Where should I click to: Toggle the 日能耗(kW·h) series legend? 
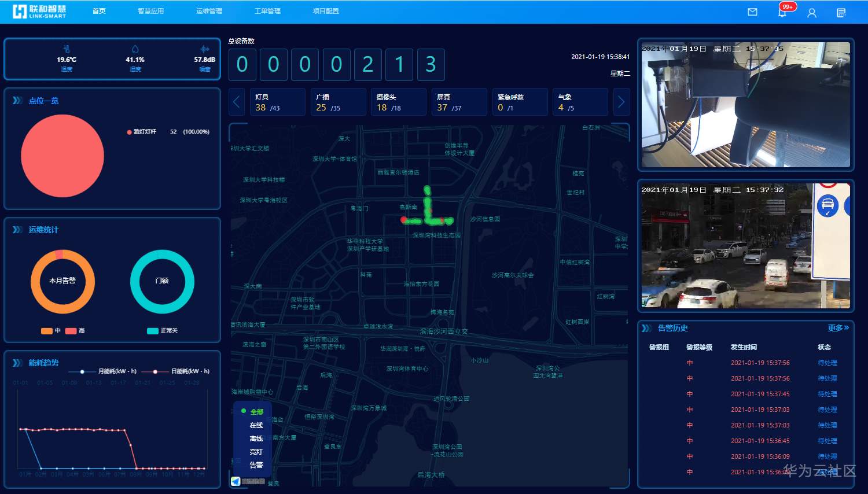(x=176, y=371)
